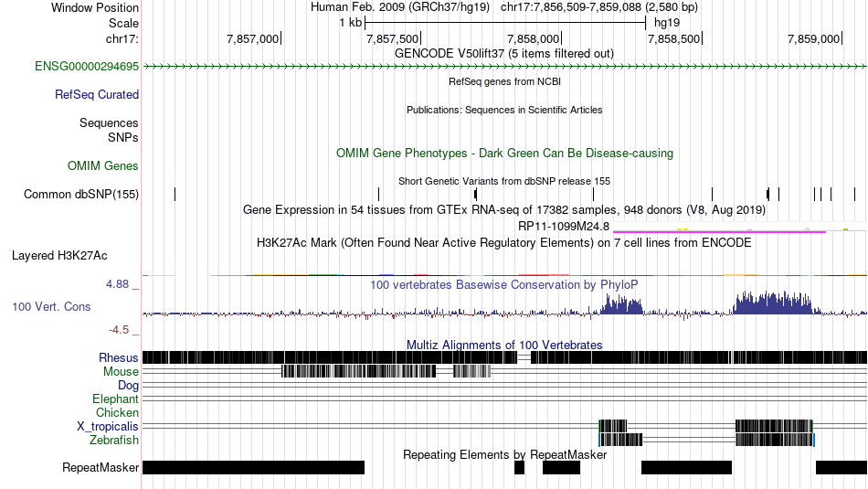868x489 pixels.
Task: Click the 7,859,000 ruler position
Action: pyautogui.click(x=814, y=38)
